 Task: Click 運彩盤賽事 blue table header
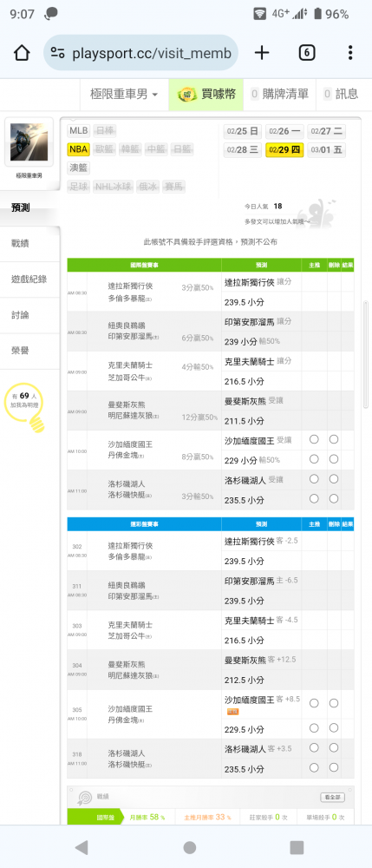click(144, 523)
